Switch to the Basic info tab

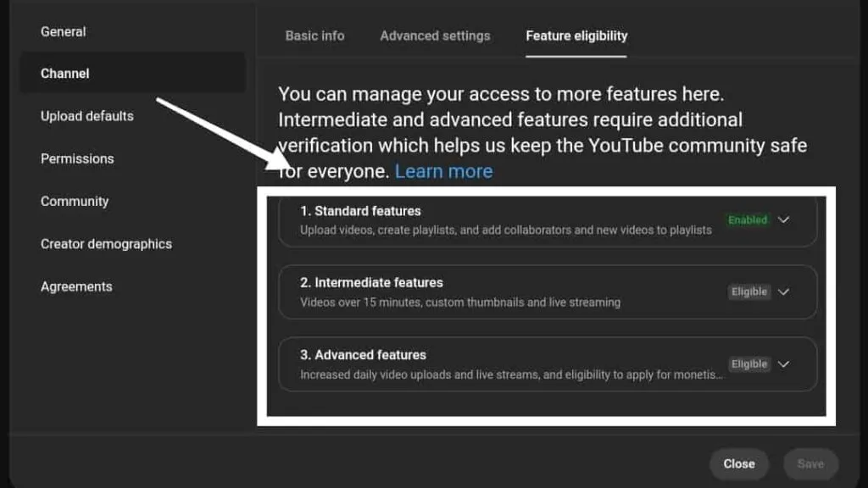(314, 36)
